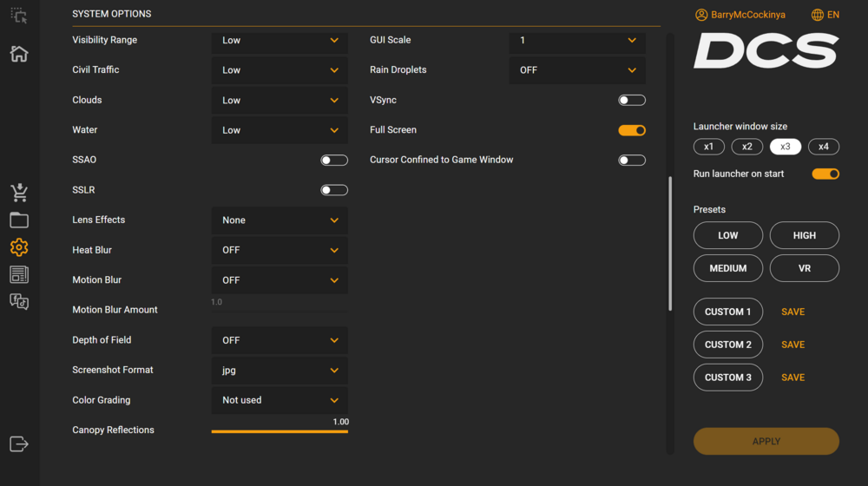Click the Canopy Reflections slider

[279, 431]
